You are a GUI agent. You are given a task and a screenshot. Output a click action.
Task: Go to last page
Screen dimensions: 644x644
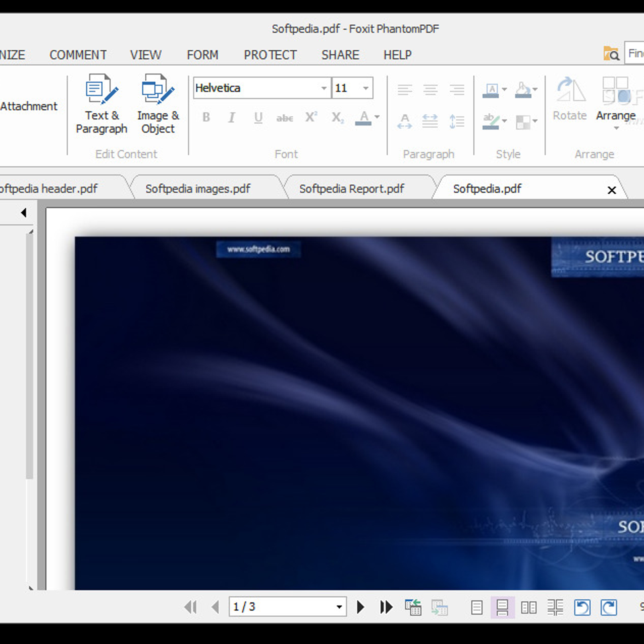click(x=386, y=607)
